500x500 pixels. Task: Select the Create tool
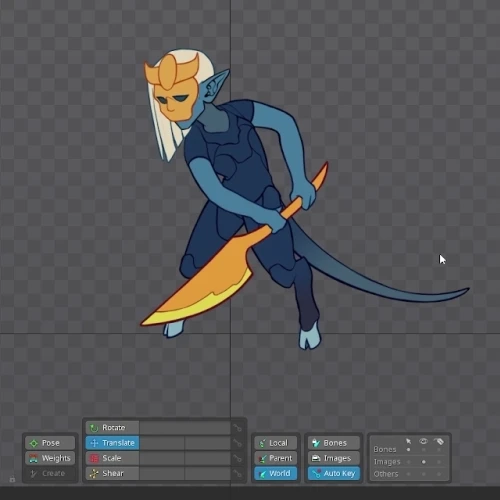(x=50, y=473)
